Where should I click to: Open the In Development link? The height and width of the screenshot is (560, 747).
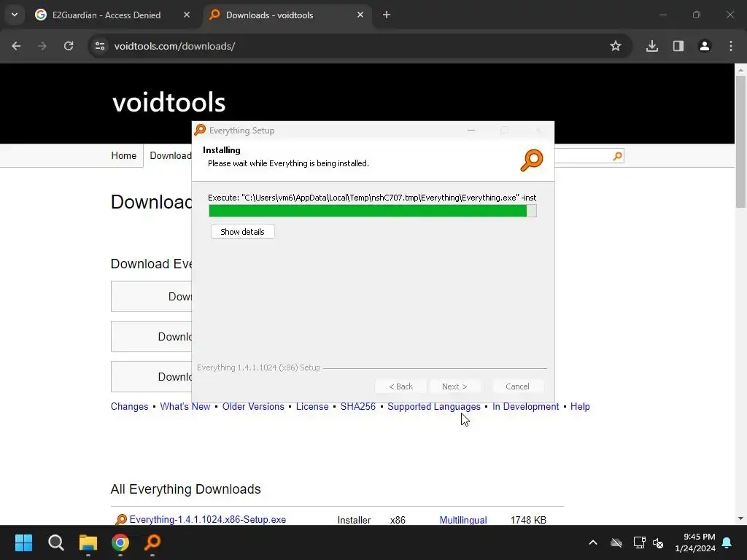click(x=525, y=407)
